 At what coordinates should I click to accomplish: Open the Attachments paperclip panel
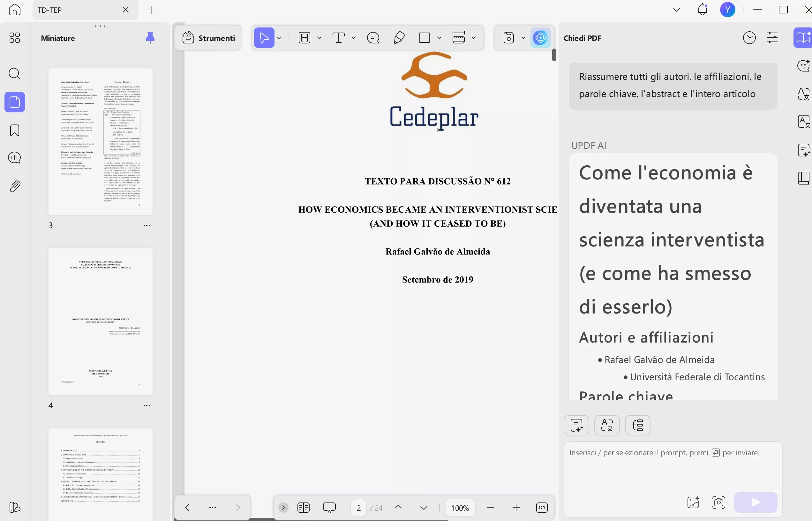pos(15,186)
